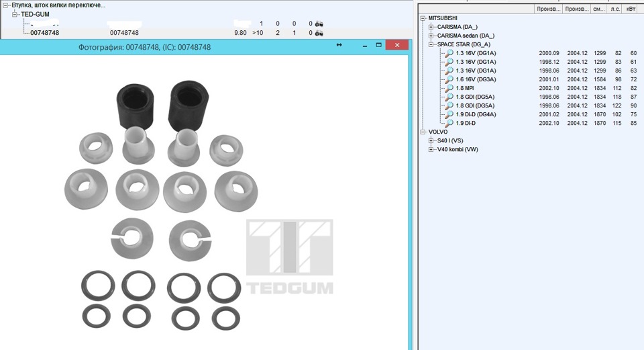Click magnifier icon next to 1.8 MPI
The image size is (644, 350).
[x=449, y=88]
